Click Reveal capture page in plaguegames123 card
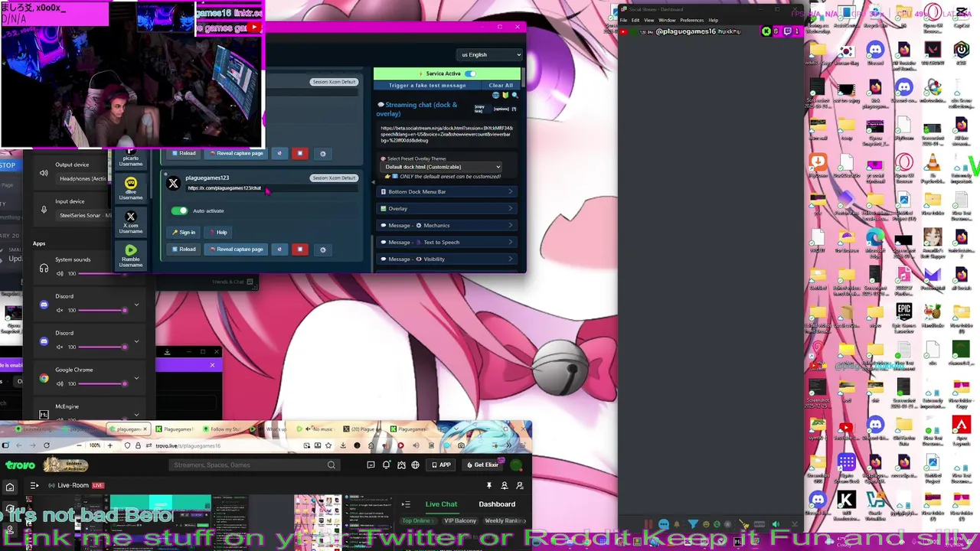Screen dimensions: 980x551 (x=237, y=249)
